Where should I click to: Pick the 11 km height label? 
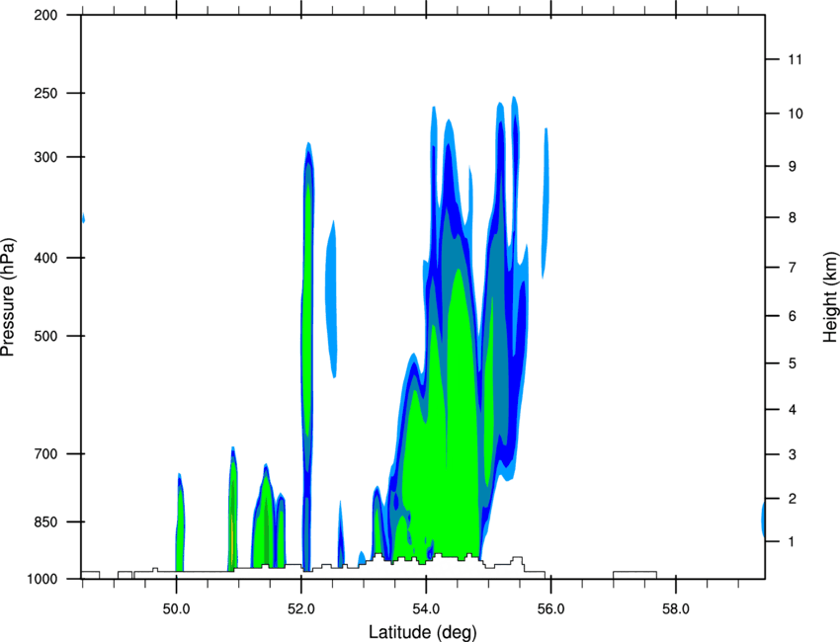point(795,59)
